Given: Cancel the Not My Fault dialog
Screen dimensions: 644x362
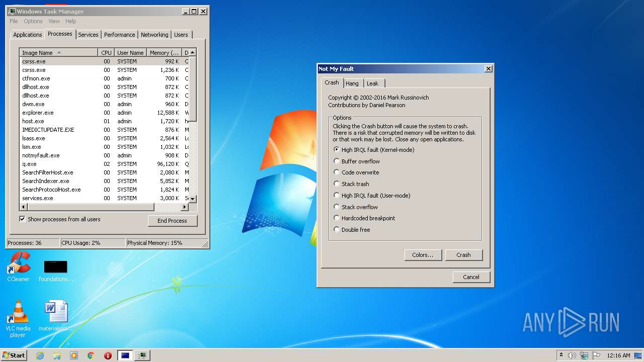Looking at the screenshot, I should (471, 277).
